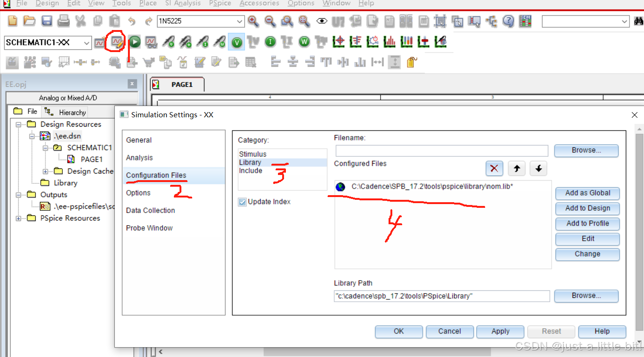The height and width of the screenshot is (357, 644).
Task: Switch to the Hierarchy tab
Action: click(x=65, y=112)
